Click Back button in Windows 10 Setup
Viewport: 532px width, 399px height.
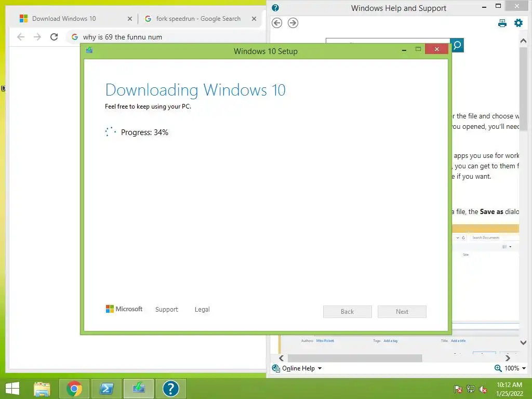pyautogui.click(x=348, y=312)
